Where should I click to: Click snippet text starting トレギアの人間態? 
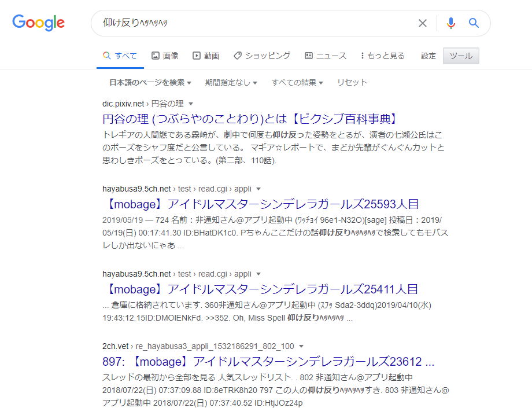274,148
